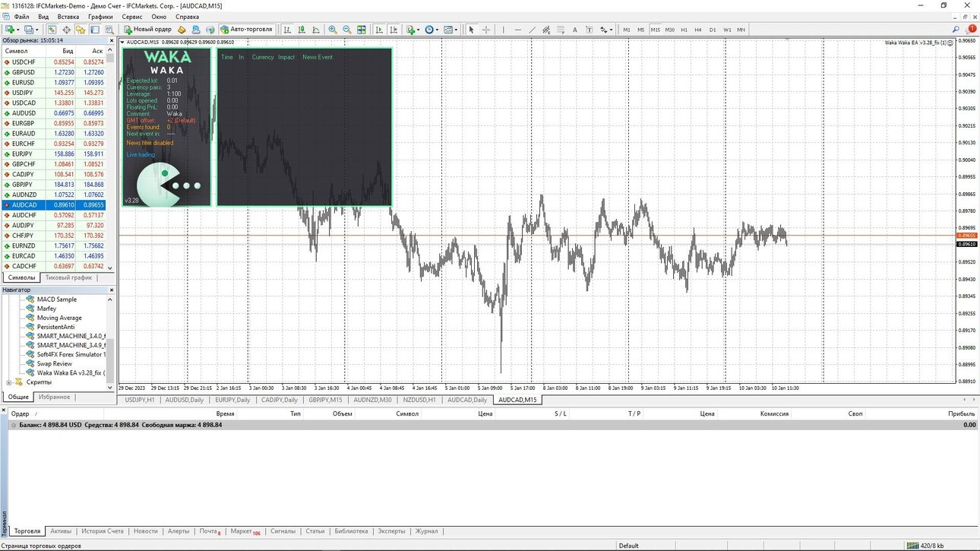Click the Новый ордер button

click(x=148, y=30)
